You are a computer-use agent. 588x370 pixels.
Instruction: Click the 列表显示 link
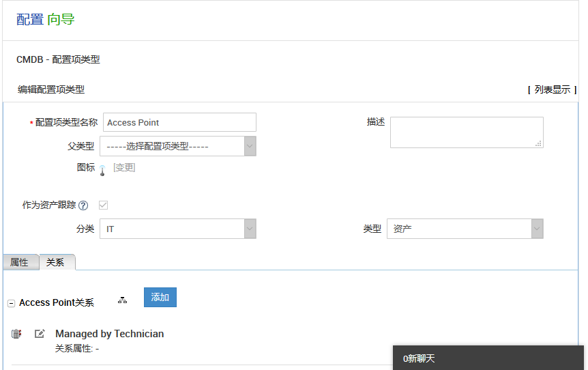[552, 89]
